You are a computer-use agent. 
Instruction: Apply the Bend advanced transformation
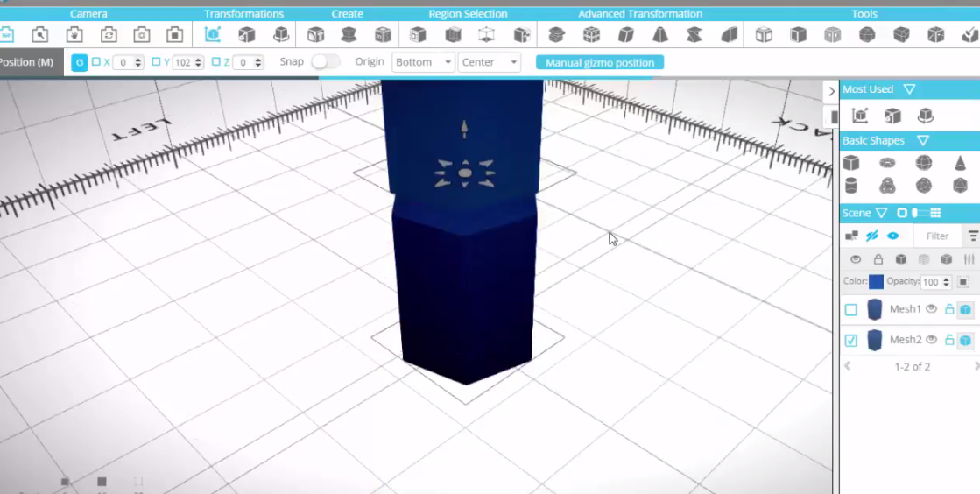[x=729, y=34]
